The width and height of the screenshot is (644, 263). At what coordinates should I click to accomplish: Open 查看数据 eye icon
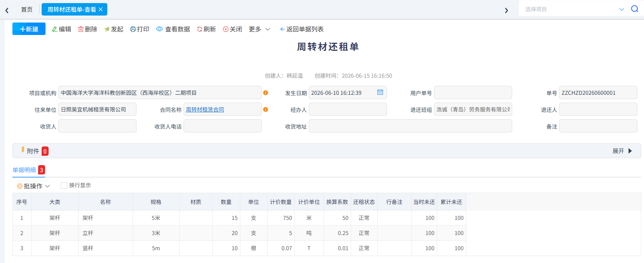pos(159,29)
